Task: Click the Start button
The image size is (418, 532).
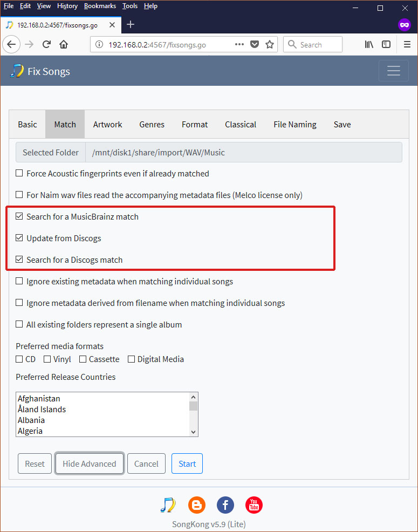Action: 187,463
